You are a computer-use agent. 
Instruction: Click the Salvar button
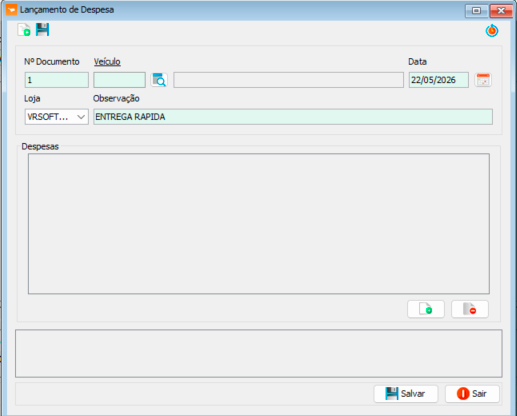pos(406,394)
